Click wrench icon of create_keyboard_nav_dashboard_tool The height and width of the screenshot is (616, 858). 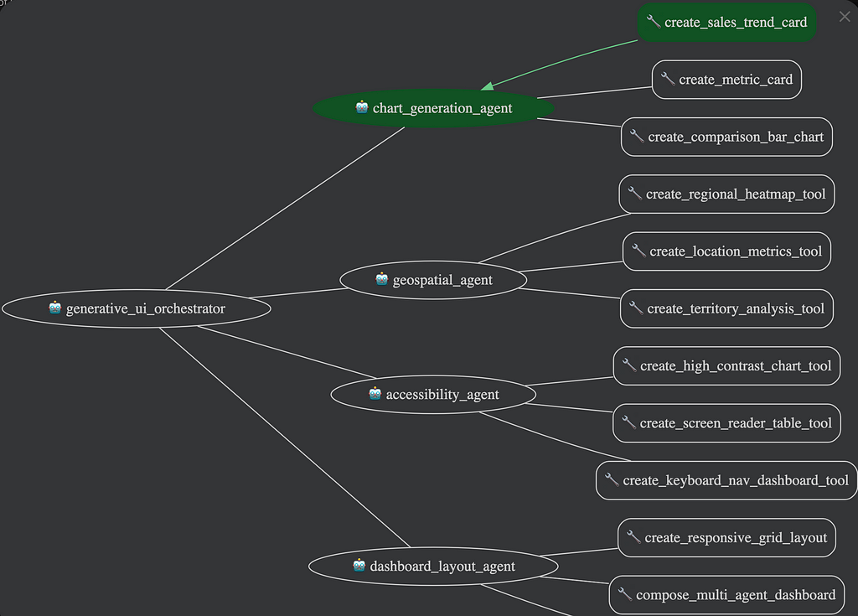pyautogui.click(x=611, y=479)
